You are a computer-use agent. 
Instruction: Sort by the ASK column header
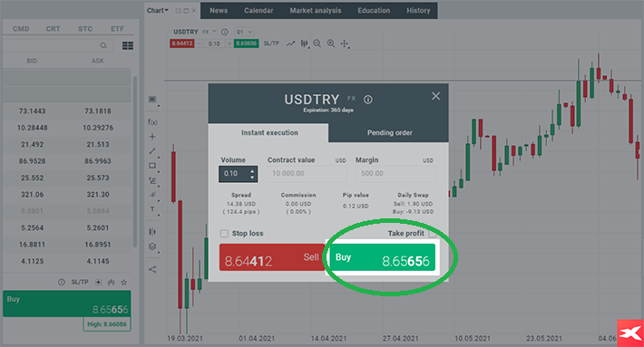pos(97,61)
